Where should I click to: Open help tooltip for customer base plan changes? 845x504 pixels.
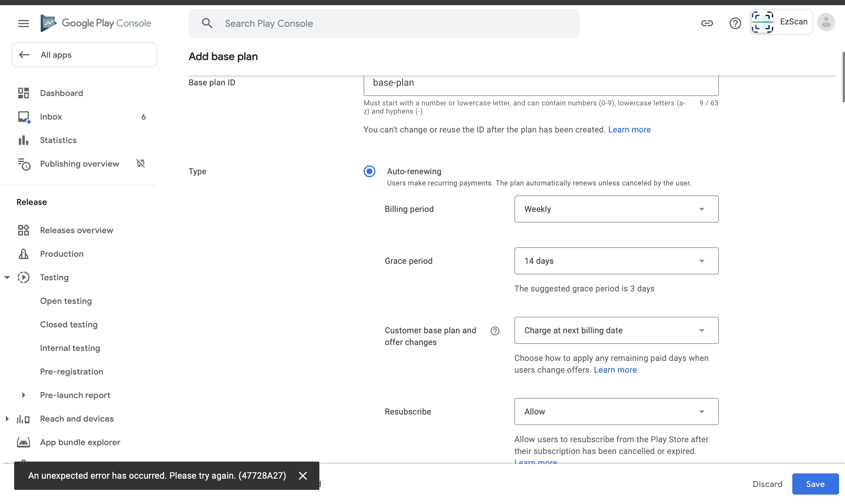point(495,331)
